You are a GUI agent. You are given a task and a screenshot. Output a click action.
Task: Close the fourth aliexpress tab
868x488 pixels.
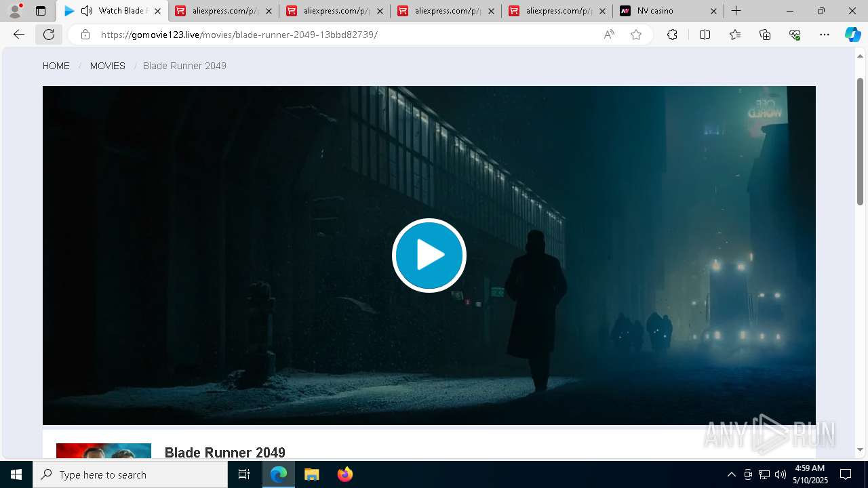click(x=602, y=11)
